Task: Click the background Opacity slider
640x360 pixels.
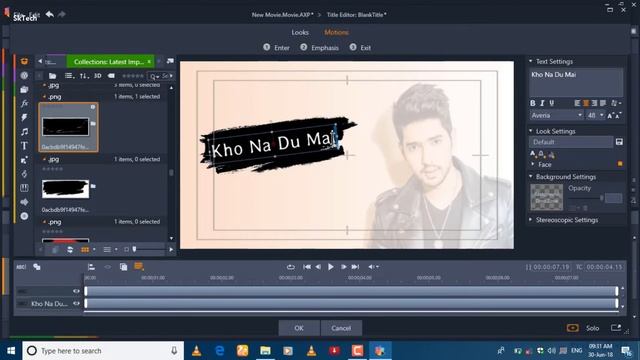Action: [586, 198]
